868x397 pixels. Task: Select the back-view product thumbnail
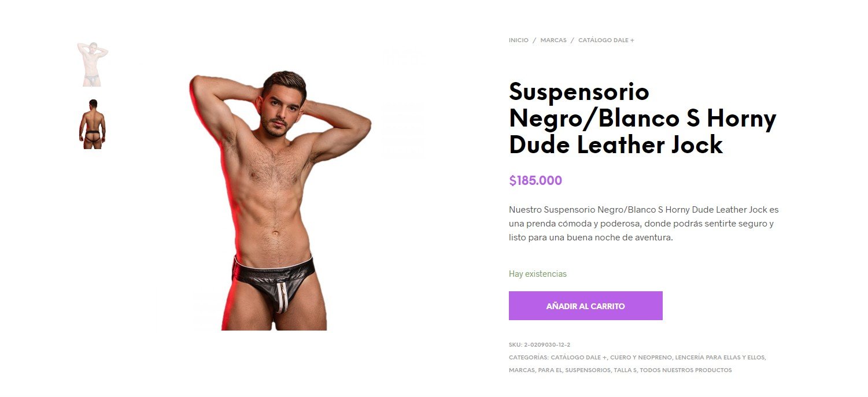pyautogui.click(x=93, y=124)
